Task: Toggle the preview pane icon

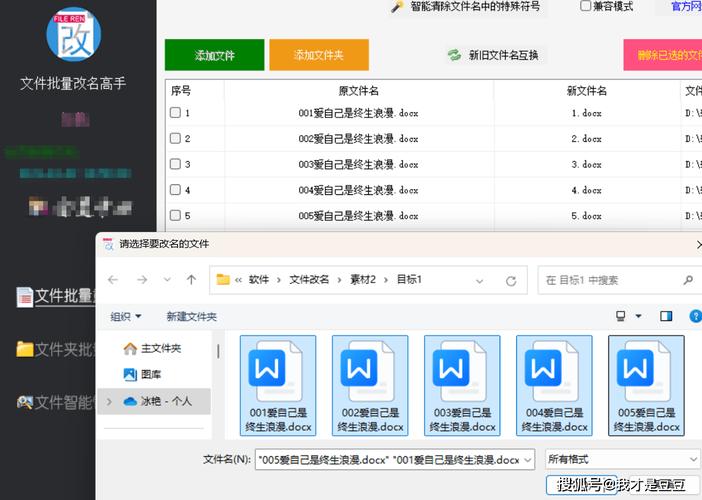Action: tap(666, 316)
